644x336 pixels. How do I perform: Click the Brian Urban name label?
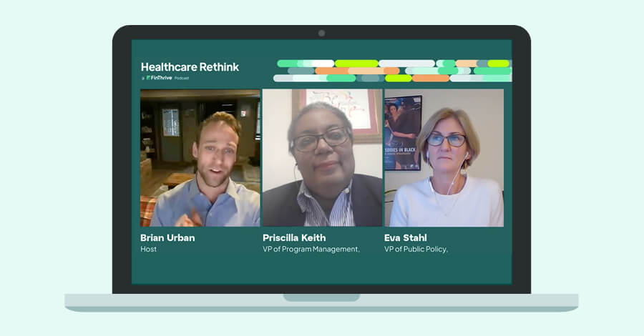pyautogui.click(x=167, y=237)
